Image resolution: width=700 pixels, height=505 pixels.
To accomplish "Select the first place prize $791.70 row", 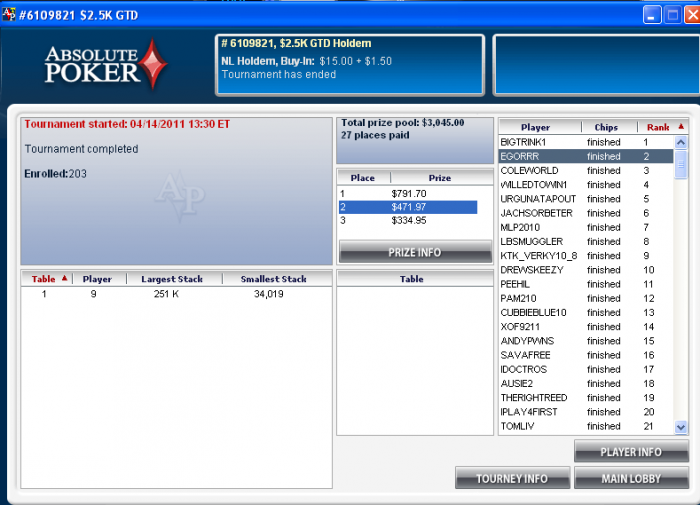I will tap(408, 194).
